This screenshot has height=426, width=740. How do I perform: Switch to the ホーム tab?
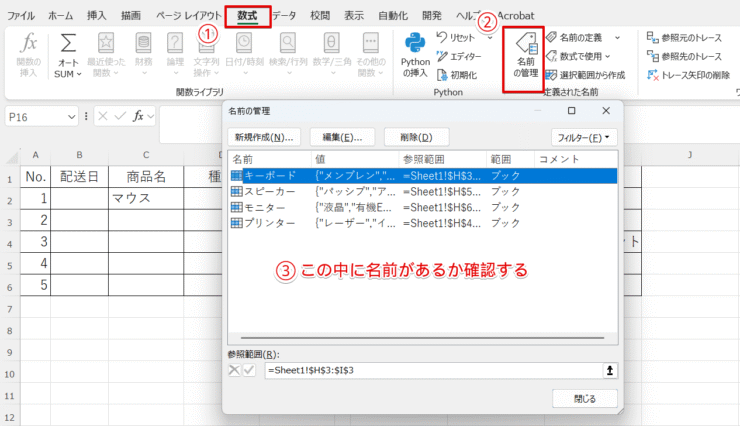60,16
